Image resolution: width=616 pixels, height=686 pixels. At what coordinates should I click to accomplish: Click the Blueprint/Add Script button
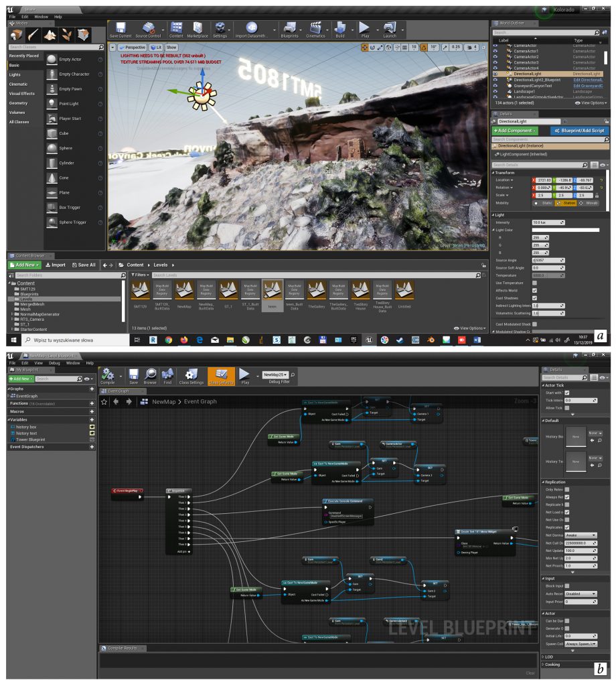click(580, 131)
